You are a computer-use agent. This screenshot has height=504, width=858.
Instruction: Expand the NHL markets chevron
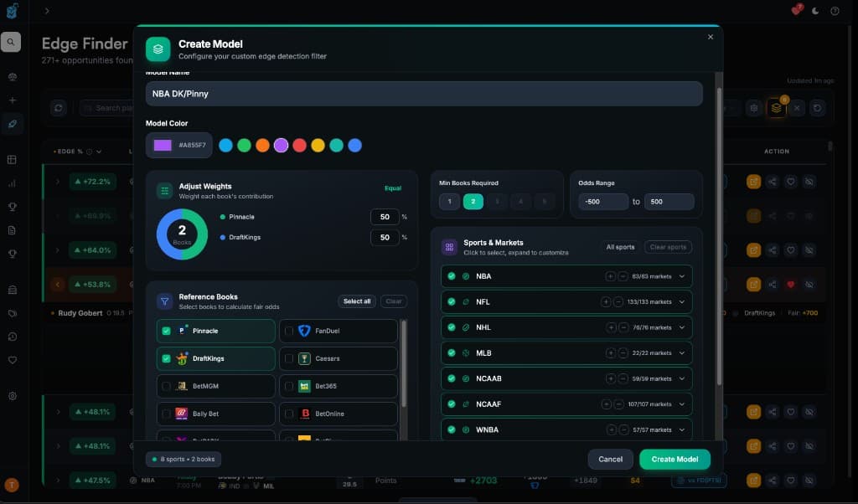[682, 327]
